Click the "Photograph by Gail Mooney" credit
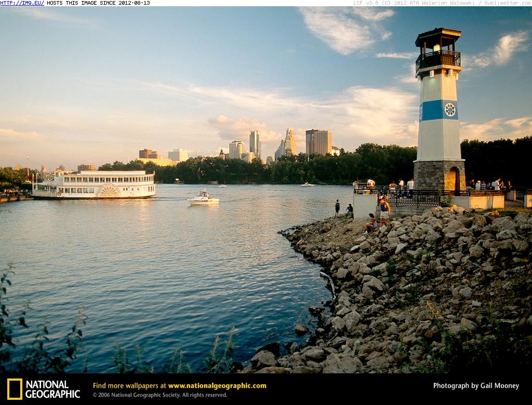 pyautogui.click(x=476, y=386)
